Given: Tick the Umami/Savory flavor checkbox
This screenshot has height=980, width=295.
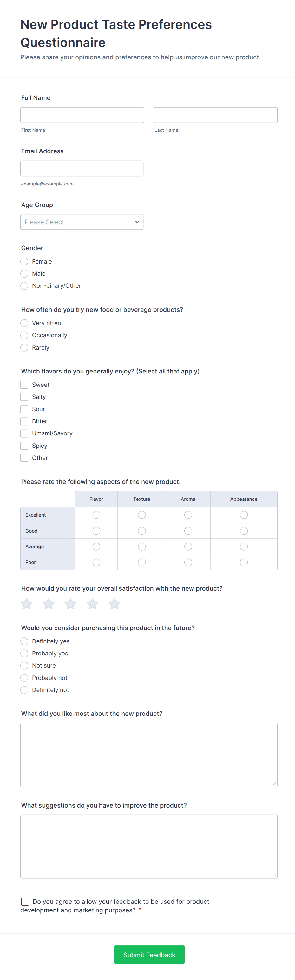Looking at the screenshot, I should point(24,433).
